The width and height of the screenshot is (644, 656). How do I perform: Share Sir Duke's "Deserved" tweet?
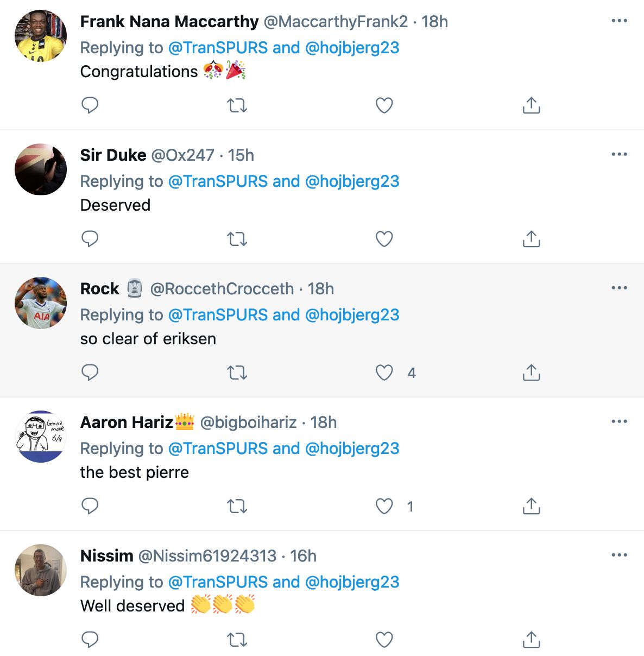coord(531,239)
